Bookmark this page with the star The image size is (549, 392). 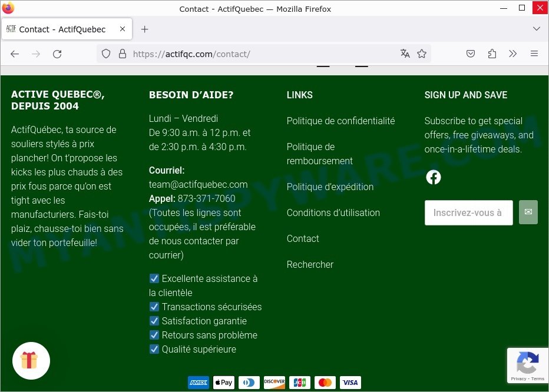click(422, 54)
